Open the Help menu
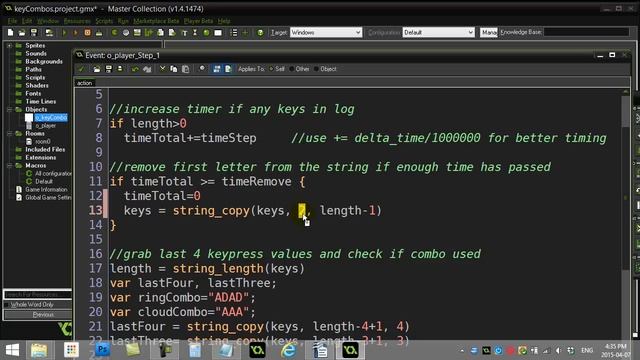Screen dimensions: 640x360 click(224, 21)
